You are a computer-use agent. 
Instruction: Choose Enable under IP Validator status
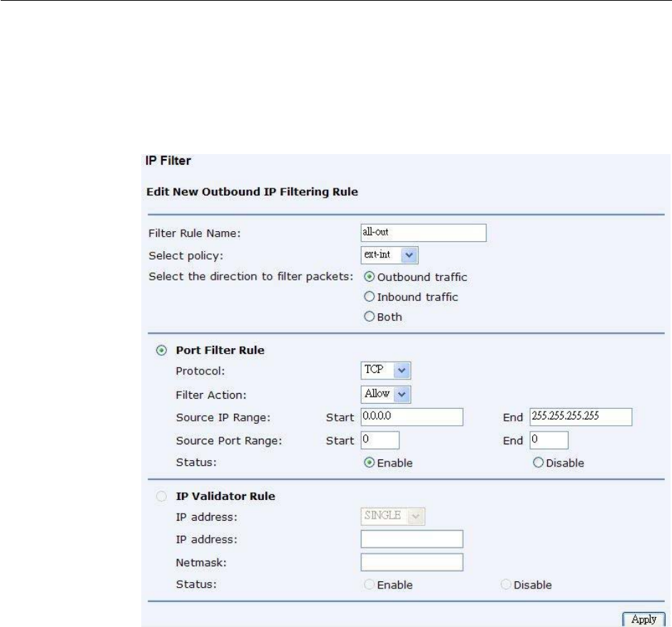coord(369,585)
